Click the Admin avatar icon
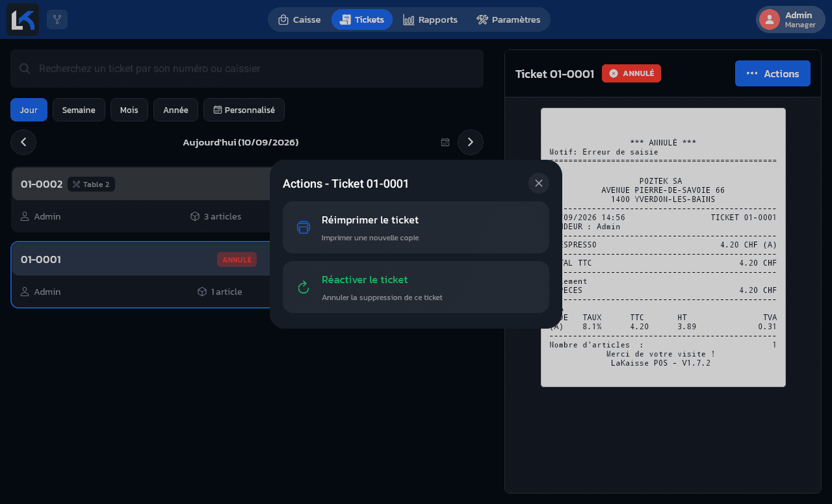 (770, 19)
